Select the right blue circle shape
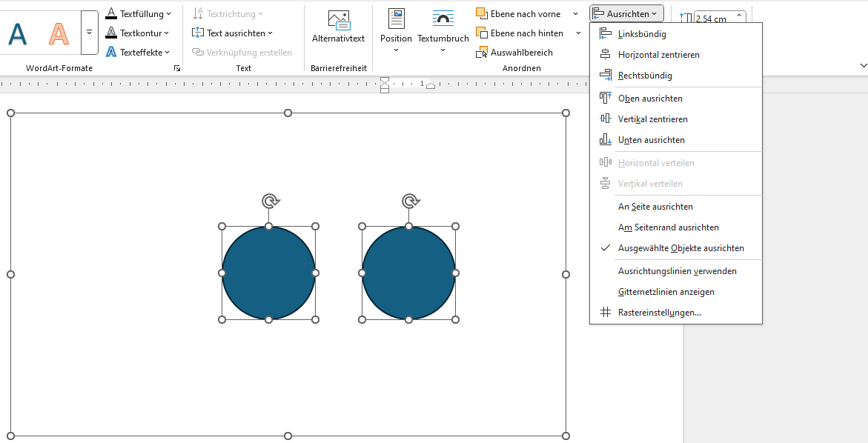Viewport: 868px width, 443px height. click(x=408, y=273)
